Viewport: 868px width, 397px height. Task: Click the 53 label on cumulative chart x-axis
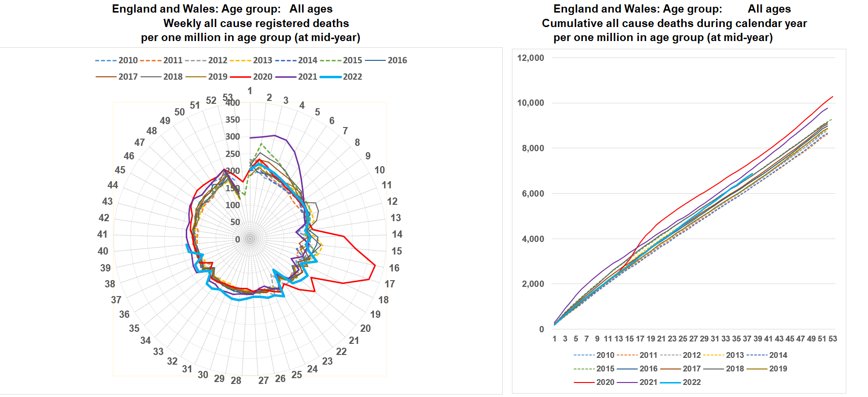pyautogui.click(x=833, y=339)
